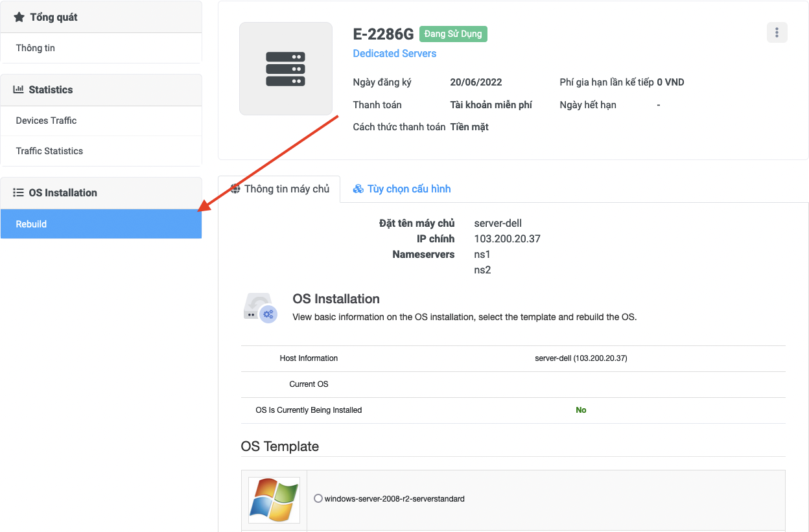Click the Cách thức thanh toán label
Screen dimensions: 809x532
pyautogui.click(x=399, y=127)
